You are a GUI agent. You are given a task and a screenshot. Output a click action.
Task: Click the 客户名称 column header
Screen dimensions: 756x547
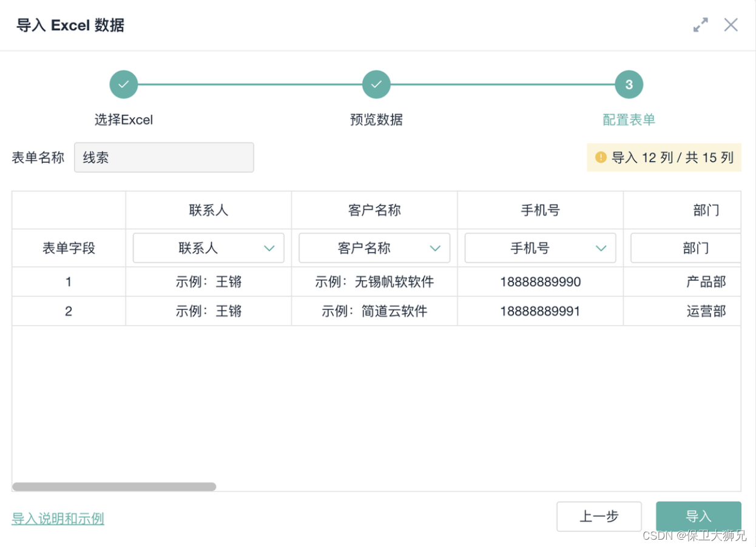point(374,210)
